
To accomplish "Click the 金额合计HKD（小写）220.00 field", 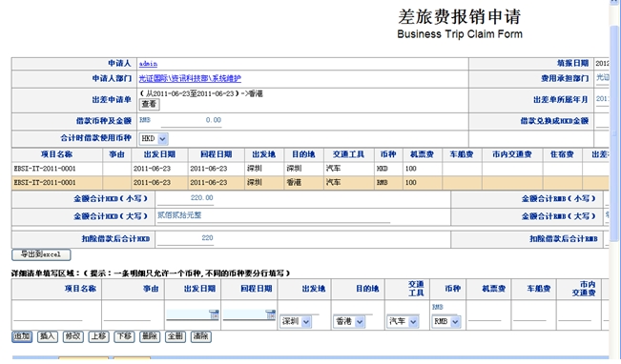I will pyautogui.click(x=185, y=198).
